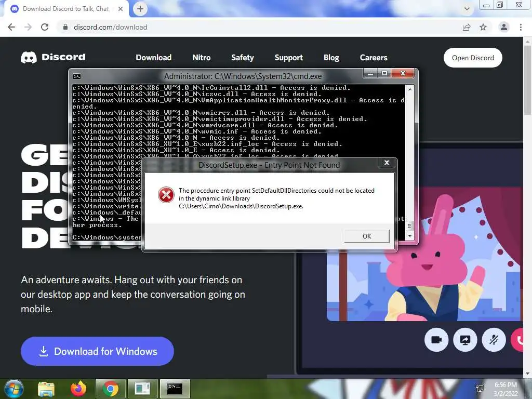Launch Firefox from the taskbar
532x399 pixels.
coord(78,389)
